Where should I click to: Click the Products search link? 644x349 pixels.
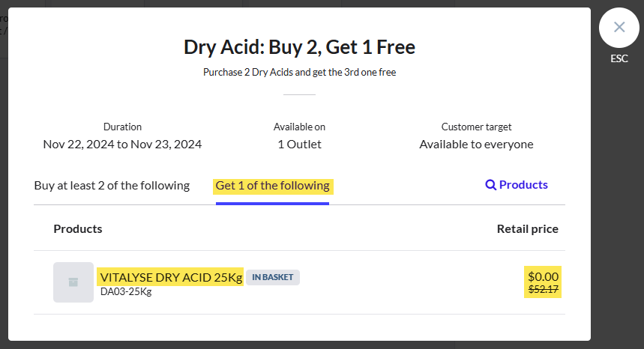517,184
